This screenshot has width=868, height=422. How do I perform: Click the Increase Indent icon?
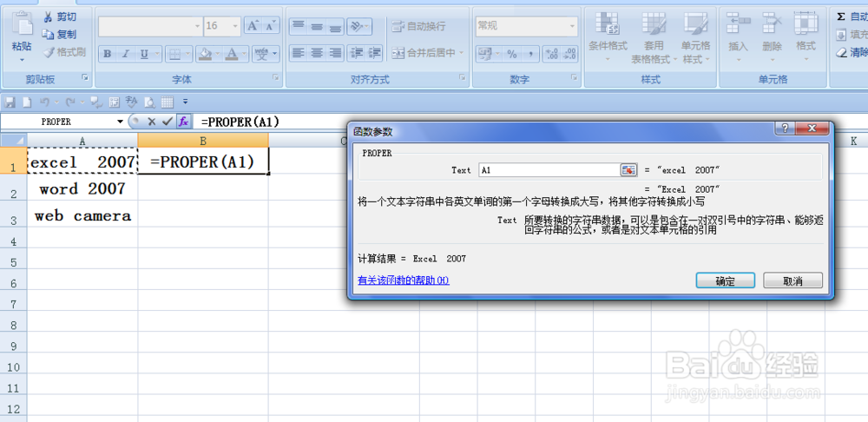point(375,53)
